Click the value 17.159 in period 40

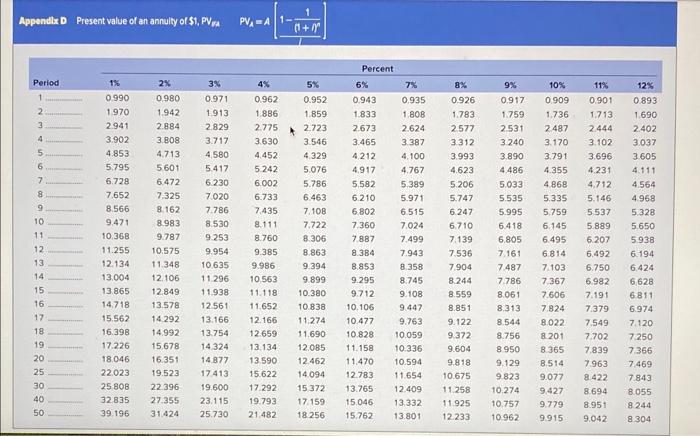311,402
